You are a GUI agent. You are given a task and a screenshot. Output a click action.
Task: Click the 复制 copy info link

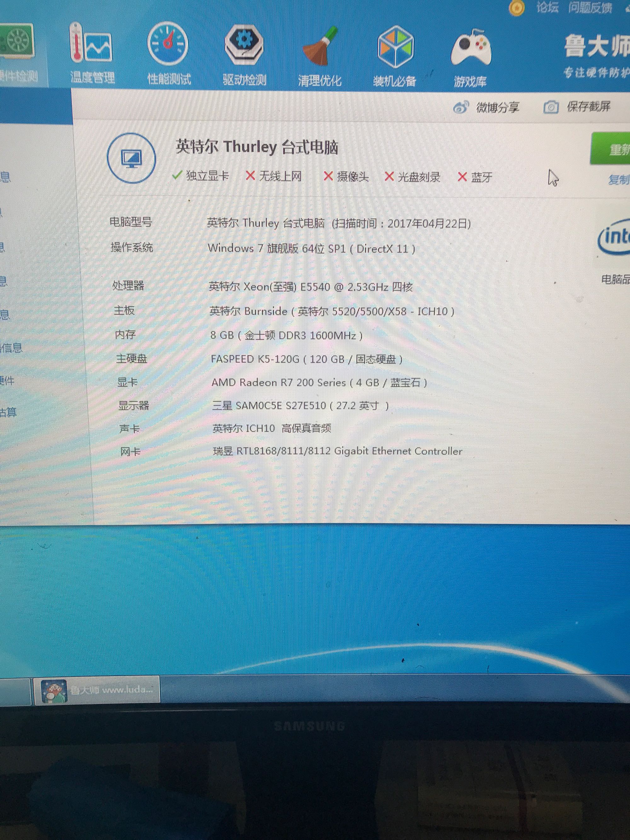pyautogui.click(x=619, y=180)
